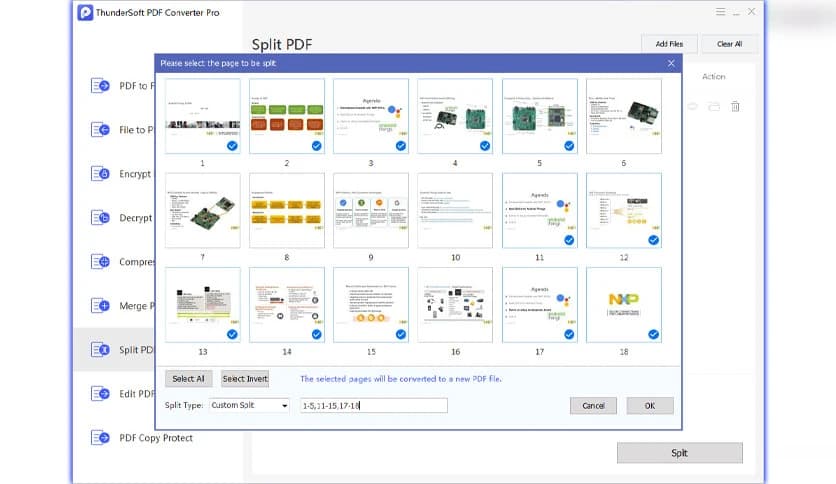836x484 pixels.
Task: Uncheck page 13 selection mark
Action: point(232,335)
